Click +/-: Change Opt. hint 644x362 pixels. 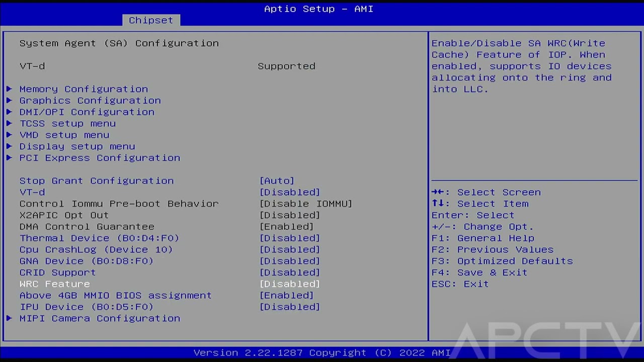tap(482, 227)
